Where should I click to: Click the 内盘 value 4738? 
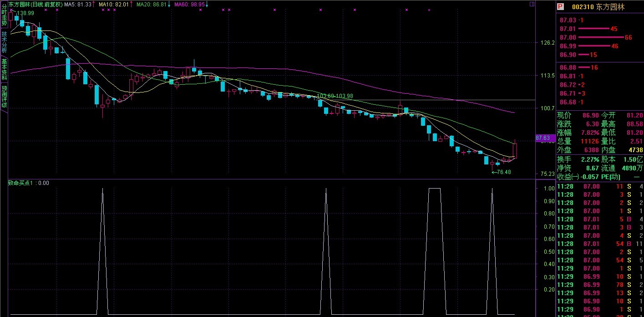pos(636,150)
